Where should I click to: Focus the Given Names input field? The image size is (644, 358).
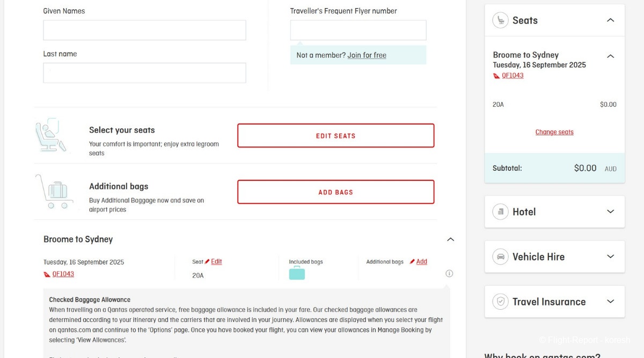[x=144, y=30]
